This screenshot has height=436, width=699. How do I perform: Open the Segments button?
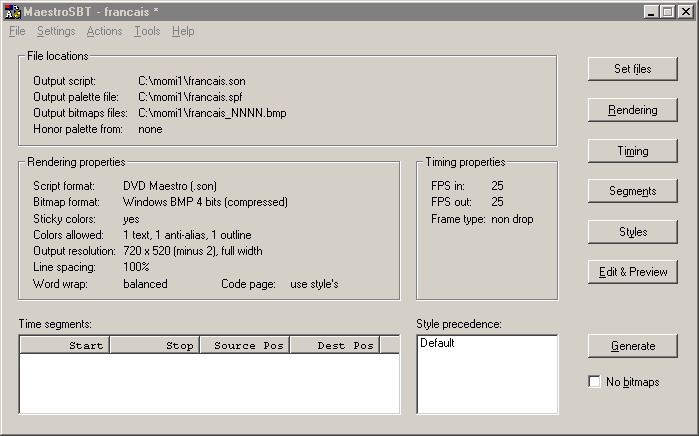point(633,191)
